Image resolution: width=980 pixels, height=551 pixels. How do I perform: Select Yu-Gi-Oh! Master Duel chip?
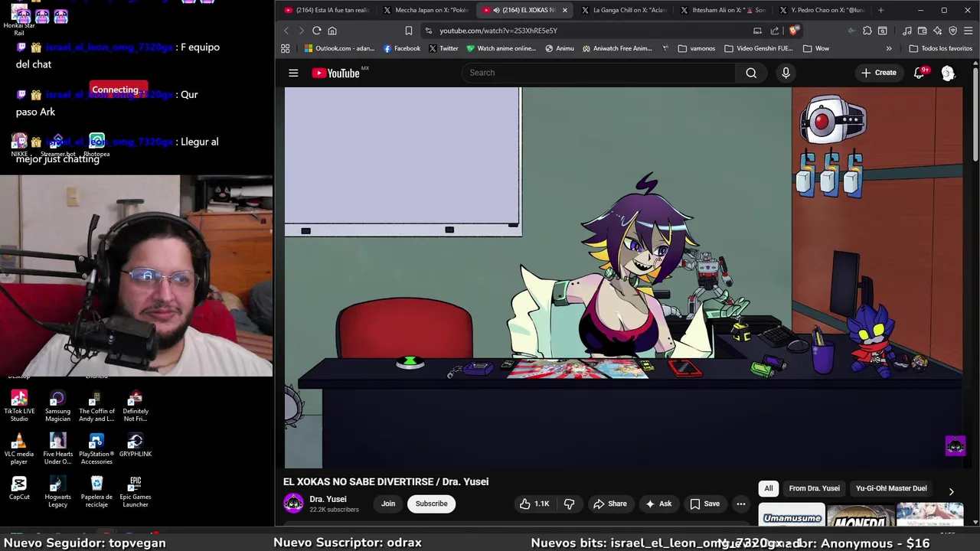pyautogui.click(x=891, y=488)
